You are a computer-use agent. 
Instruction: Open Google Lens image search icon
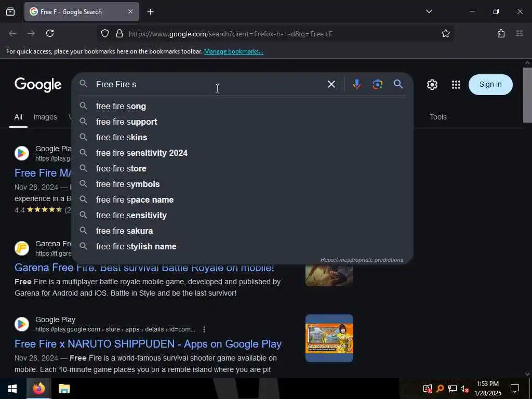coord(377,84)
